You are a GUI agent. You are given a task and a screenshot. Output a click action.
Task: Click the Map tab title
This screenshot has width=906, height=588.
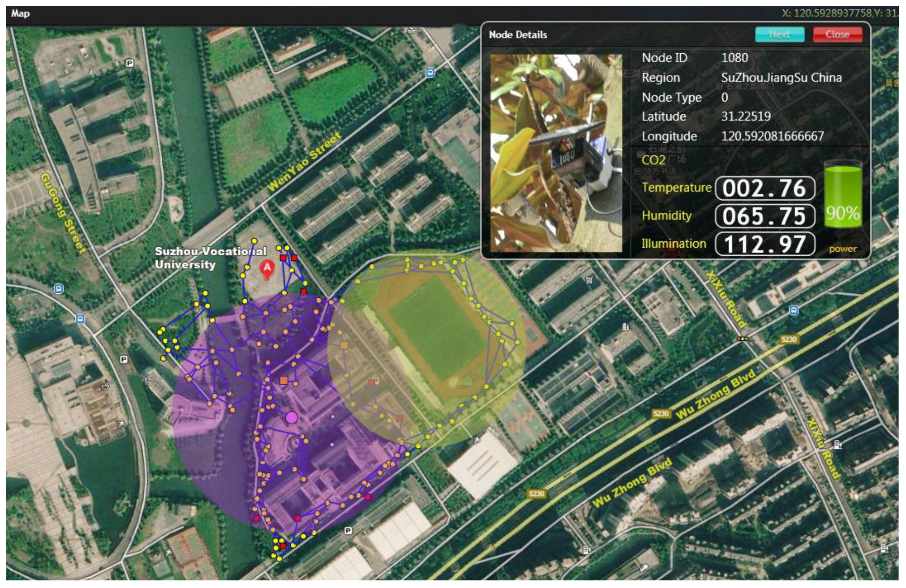pyautogui.click(x=21, y=13)
